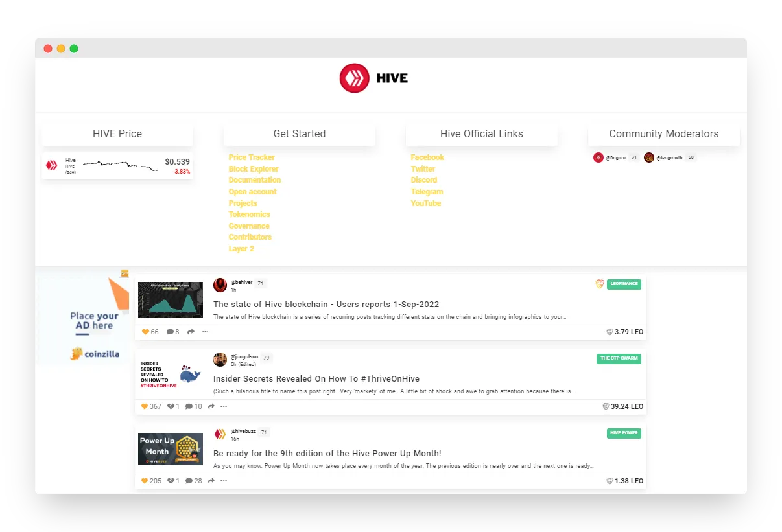Click the Hive coin icon in the price widget
Screen dimensions: 782x532
coord(51,165)
